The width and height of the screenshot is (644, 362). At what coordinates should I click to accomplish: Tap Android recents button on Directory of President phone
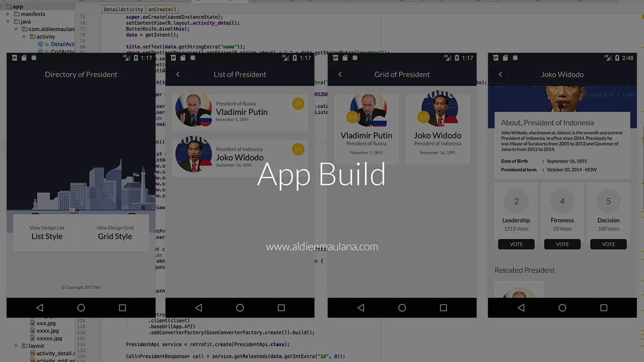click(x=123, y=308)
